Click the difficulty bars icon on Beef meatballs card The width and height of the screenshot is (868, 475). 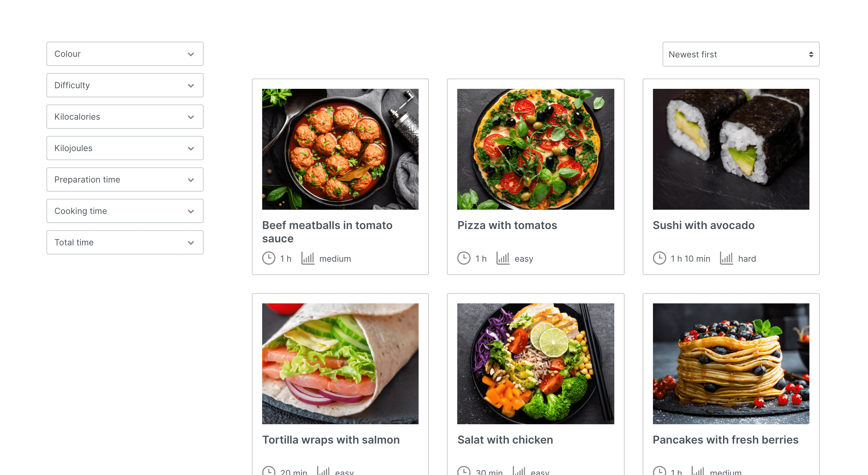[308, 258]
